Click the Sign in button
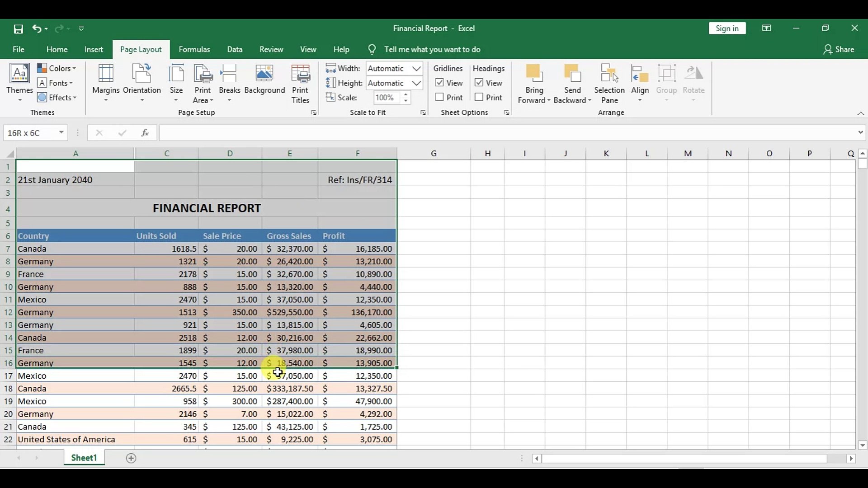Image resolution: width=868 pixels, height=488 pixels. 727,28
